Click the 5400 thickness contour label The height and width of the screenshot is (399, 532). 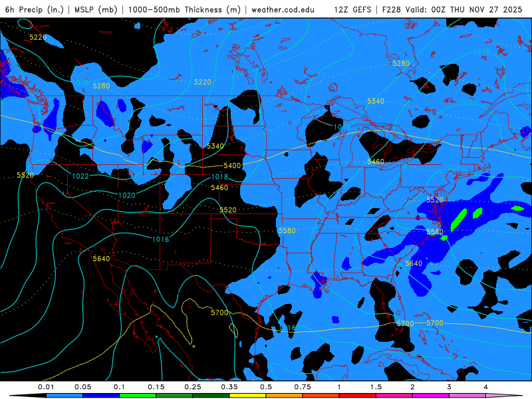(232, 166)
